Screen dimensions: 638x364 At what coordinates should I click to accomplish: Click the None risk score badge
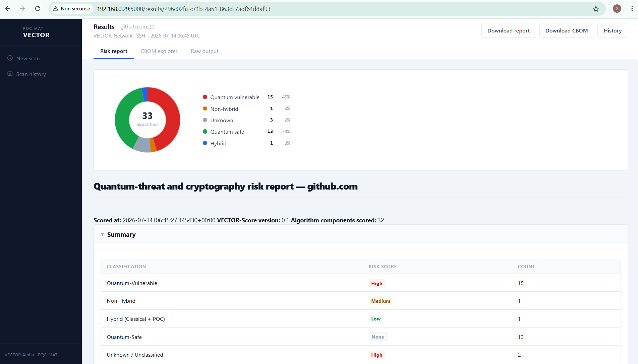coord(378,337)
